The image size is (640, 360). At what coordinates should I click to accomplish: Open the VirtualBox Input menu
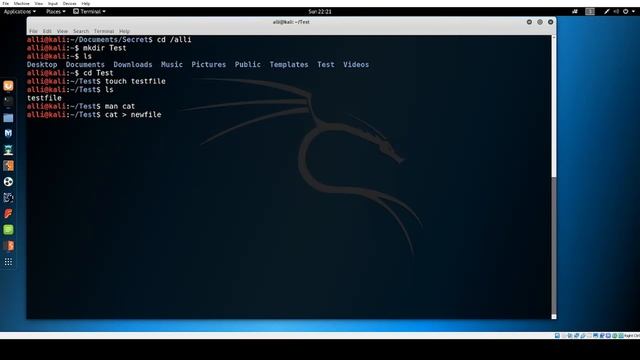click(x=53, y=3)
